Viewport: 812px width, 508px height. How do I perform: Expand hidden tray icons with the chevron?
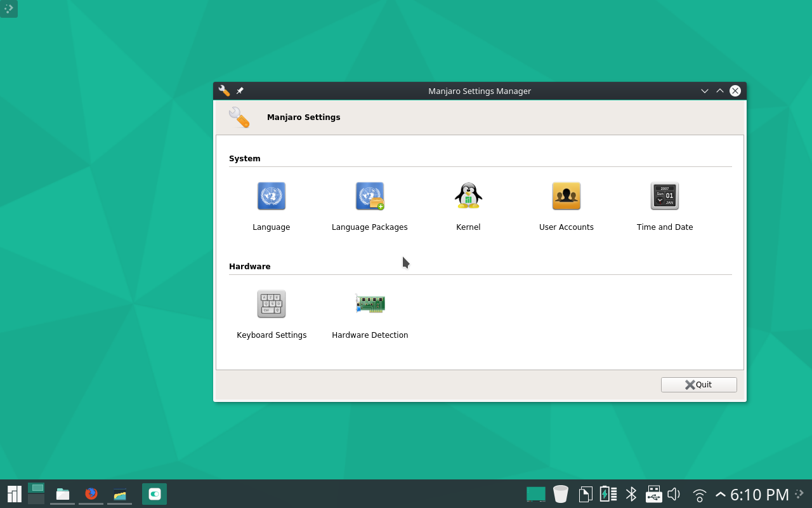point(721,493)
